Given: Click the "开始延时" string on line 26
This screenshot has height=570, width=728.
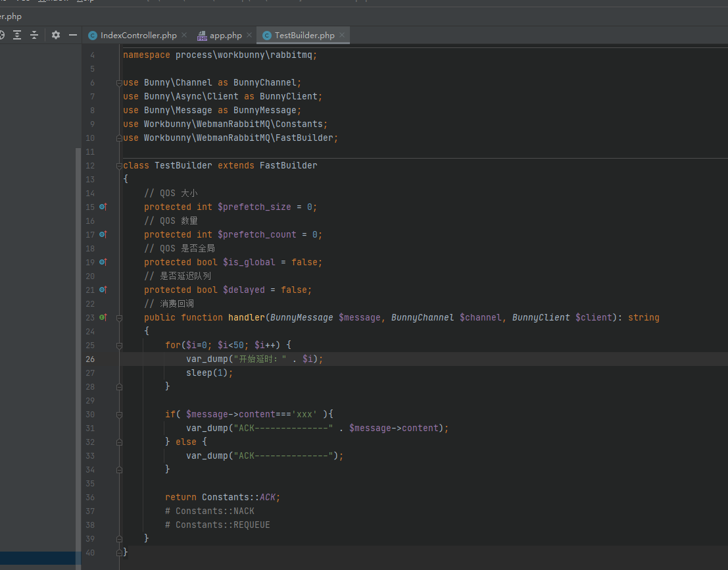Looking at the screenshot, I should [x=260, y=359].
